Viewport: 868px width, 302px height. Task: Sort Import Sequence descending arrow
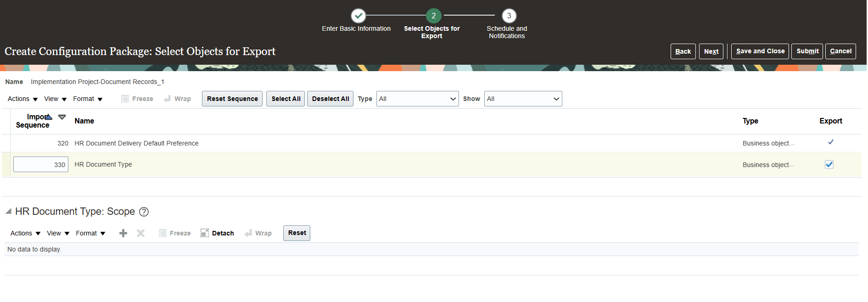tap(62, 117)
